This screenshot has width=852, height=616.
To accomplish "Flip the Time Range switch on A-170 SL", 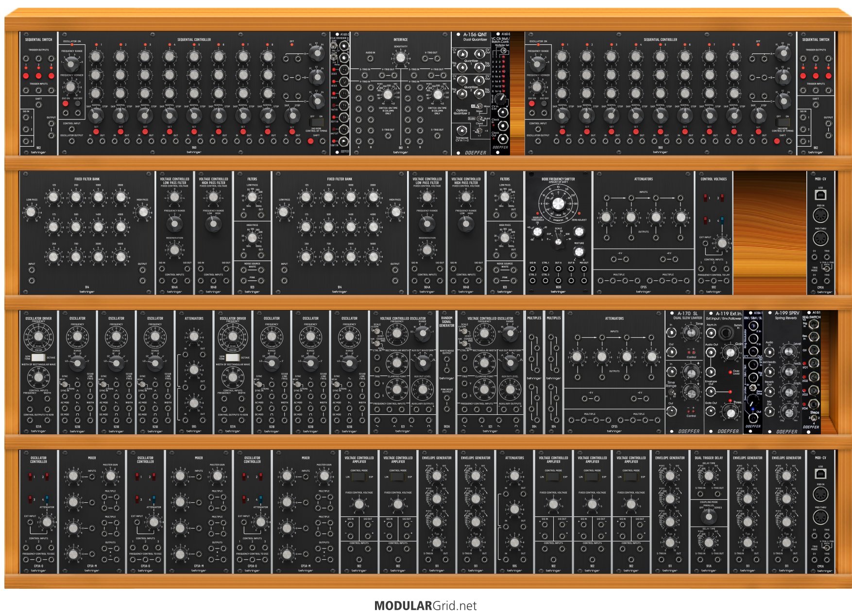I will coord(671,392).
